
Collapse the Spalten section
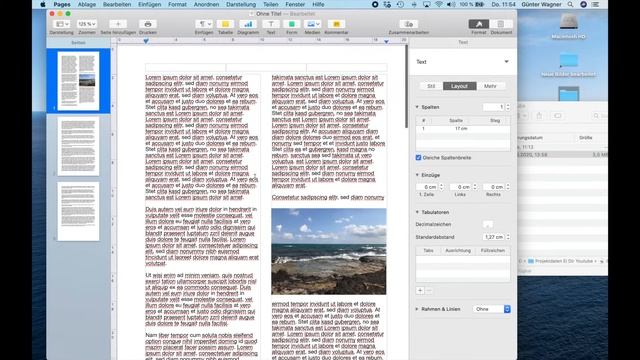click(417, 107)
